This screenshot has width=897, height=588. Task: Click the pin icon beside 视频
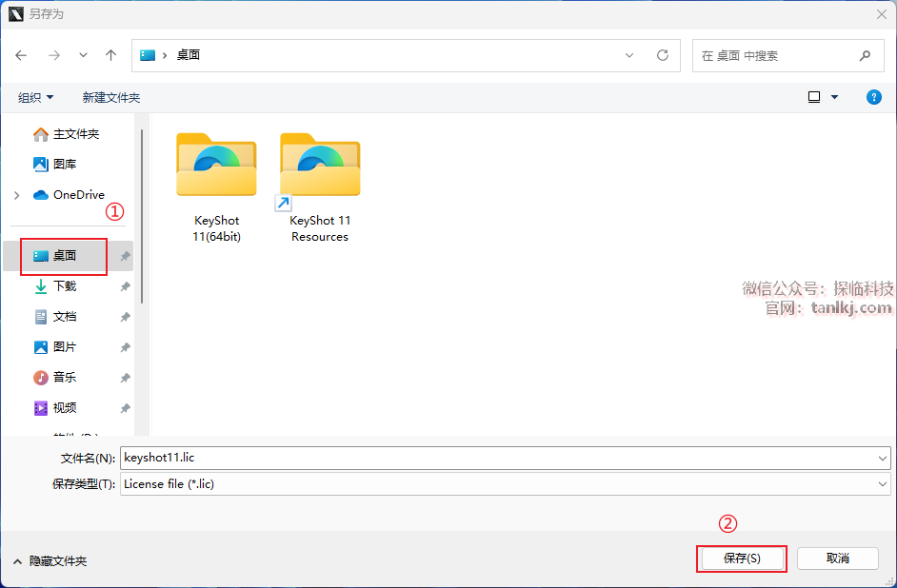coord(125,408)
